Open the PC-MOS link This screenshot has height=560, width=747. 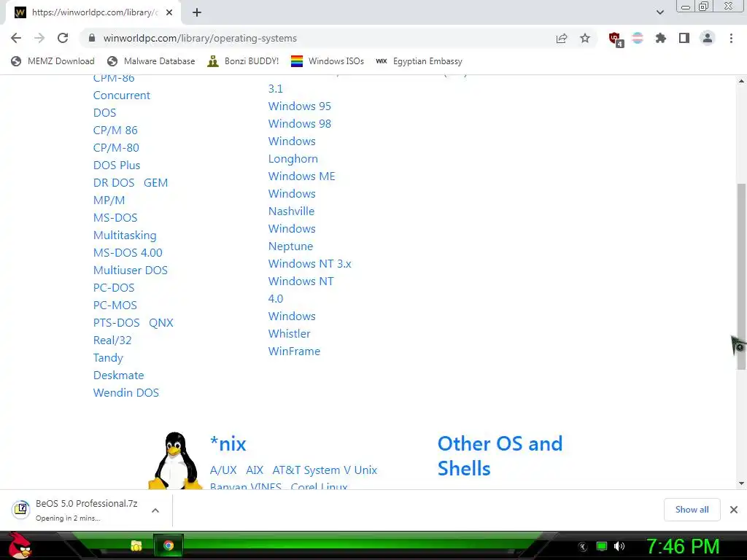click(115, 306)
